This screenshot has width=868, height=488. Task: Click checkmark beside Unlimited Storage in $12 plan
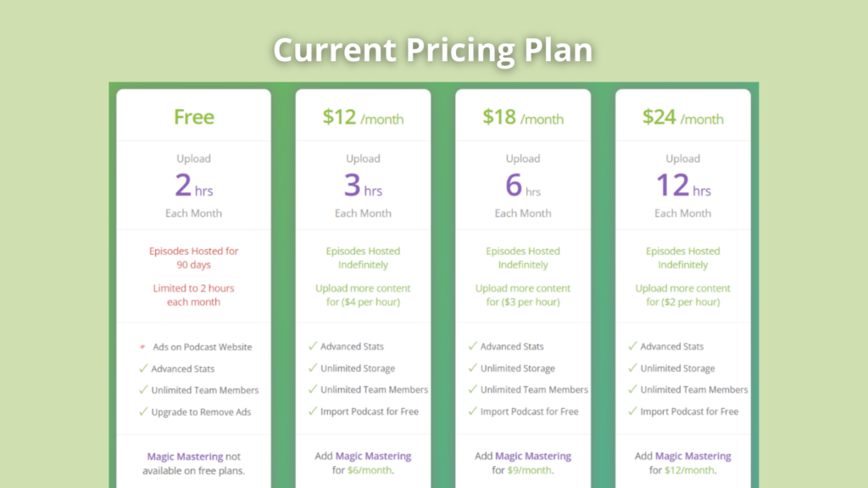(313, 368)
